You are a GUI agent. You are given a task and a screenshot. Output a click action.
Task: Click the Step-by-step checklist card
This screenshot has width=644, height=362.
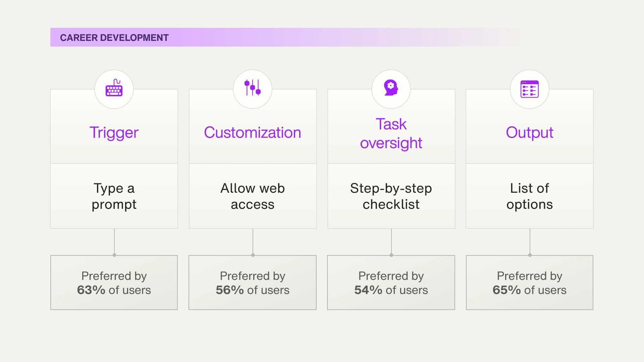[x=391, y=196]
